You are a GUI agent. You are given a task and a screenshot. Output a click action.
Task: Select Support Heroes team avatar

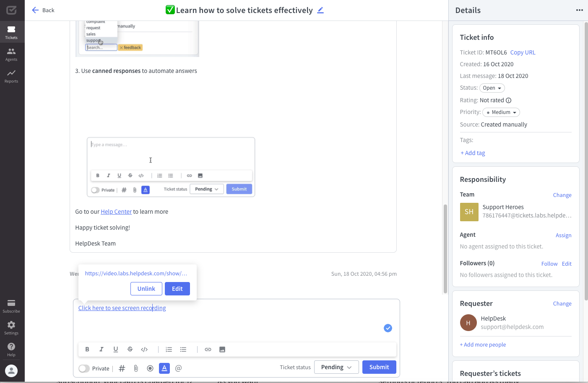point(469,212)
